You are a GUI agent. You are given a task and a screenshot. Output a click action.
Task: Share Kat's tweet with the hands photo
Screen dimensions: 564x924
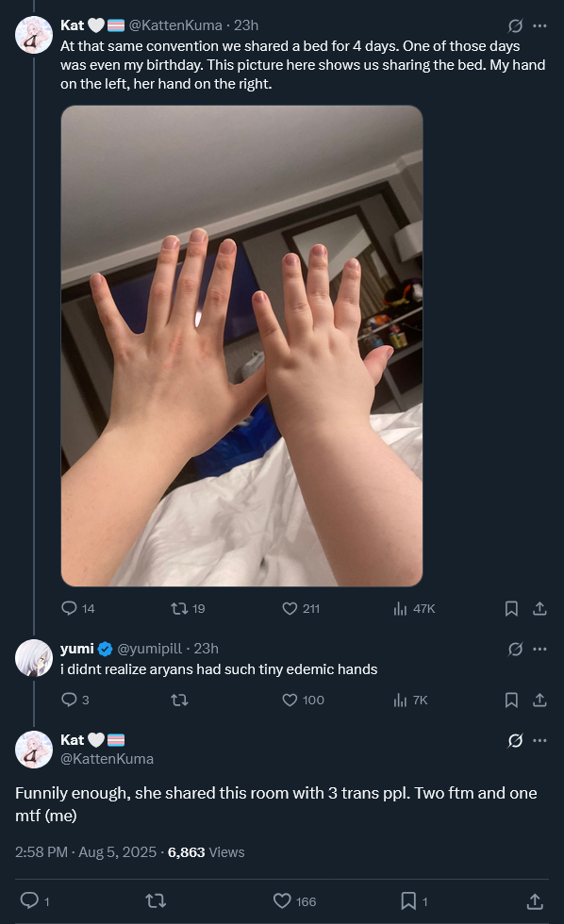(539, 608)
